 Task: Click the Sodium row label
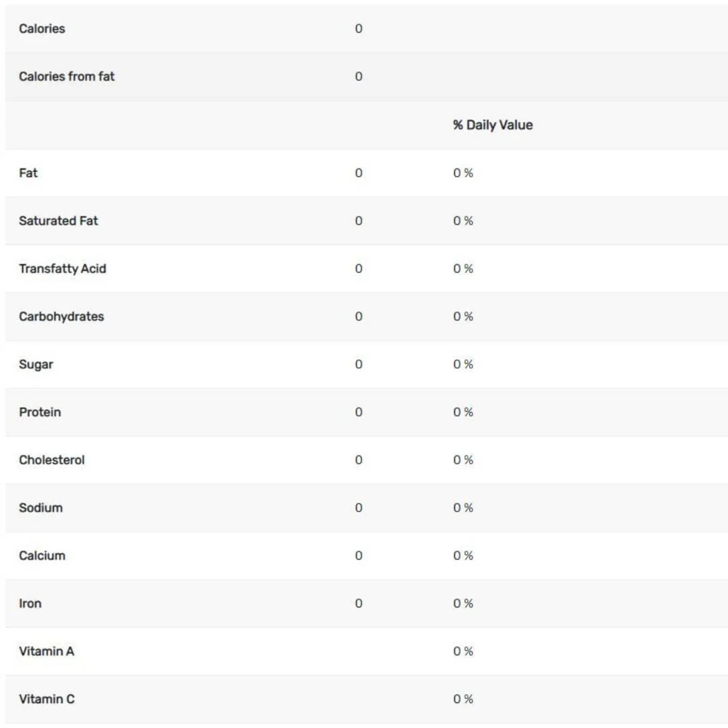tap(40, 508)
